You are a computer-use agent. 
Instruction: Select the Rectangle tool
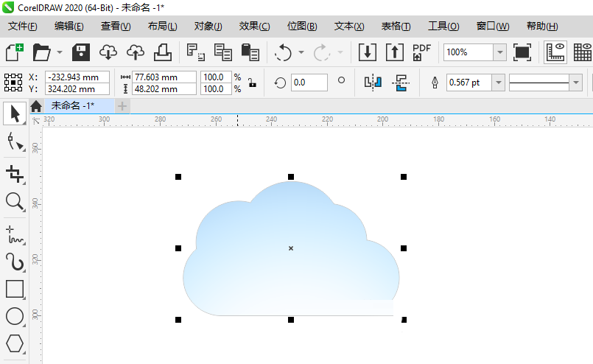click(15, 289)
